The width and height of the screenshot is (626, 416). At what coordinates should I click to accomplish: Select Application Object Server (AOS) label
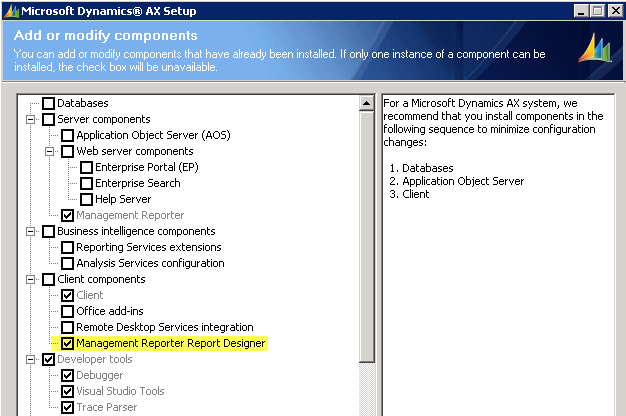(153, 135)
